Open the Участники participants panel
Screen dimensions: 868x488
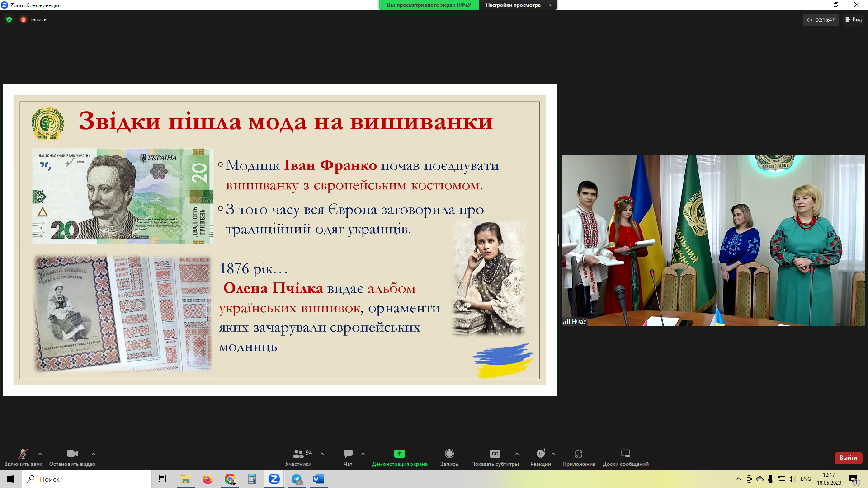298,457
